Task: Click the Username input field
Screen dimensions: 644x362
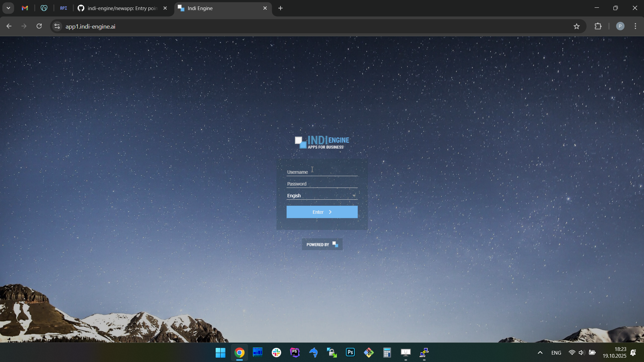Action: 321,172
